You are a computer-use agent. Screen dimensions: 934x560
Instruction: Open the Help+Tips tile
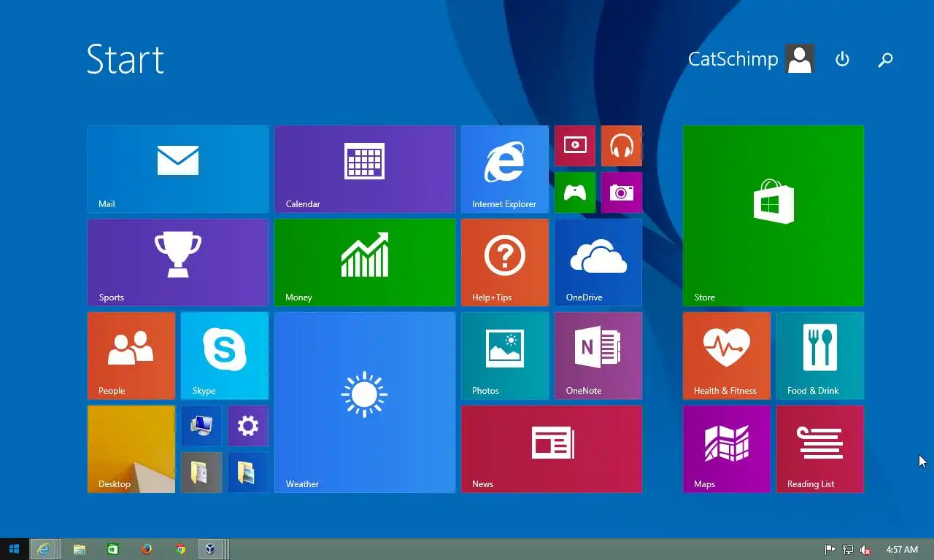click(505, 262)
